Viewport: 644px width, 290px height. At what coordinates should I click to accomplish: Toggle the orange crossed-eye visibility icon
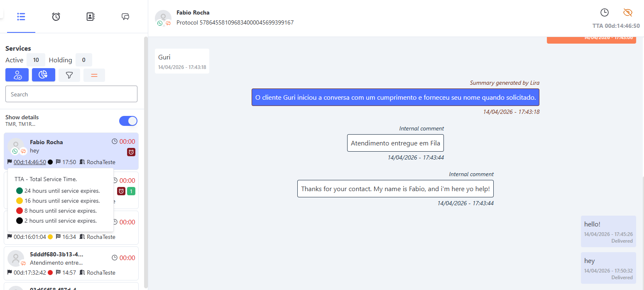coord(628,12)
